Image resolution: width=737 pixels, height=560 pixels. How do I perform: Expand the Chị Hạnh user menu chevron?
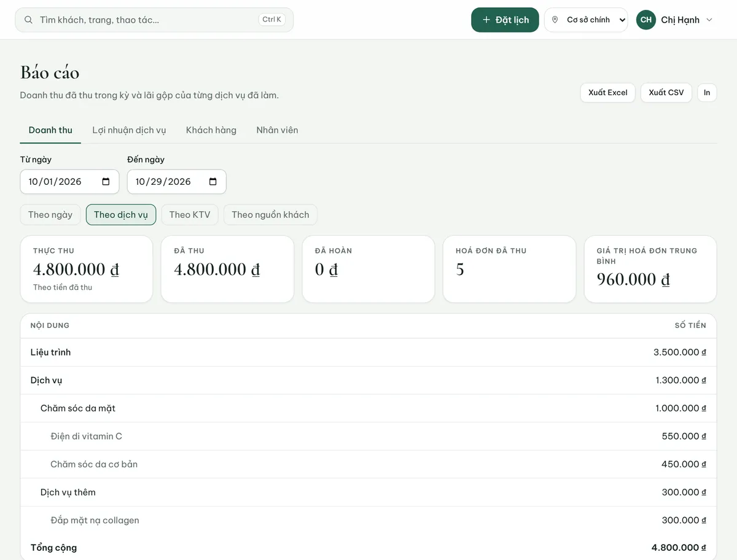point(709,20)
